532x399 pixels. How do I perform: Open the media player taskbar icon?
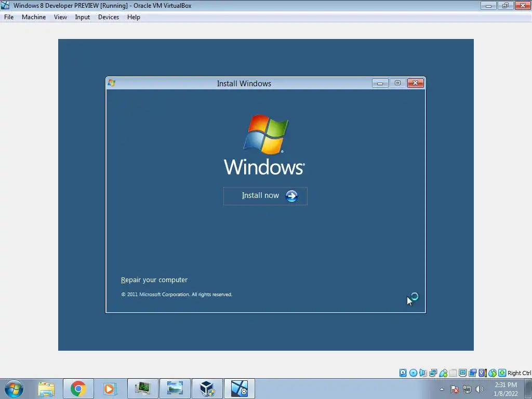[x=110, y=389]
